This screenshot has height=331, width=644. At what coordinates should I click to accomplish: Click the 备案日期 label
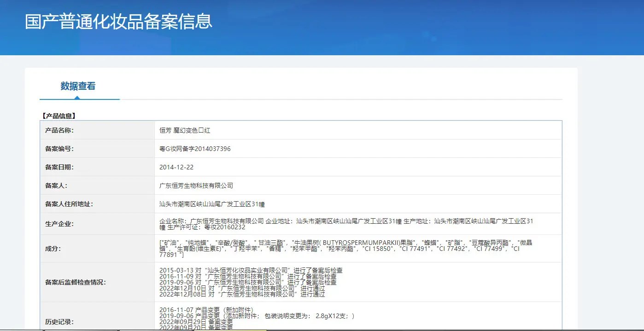tap(59, 167)
